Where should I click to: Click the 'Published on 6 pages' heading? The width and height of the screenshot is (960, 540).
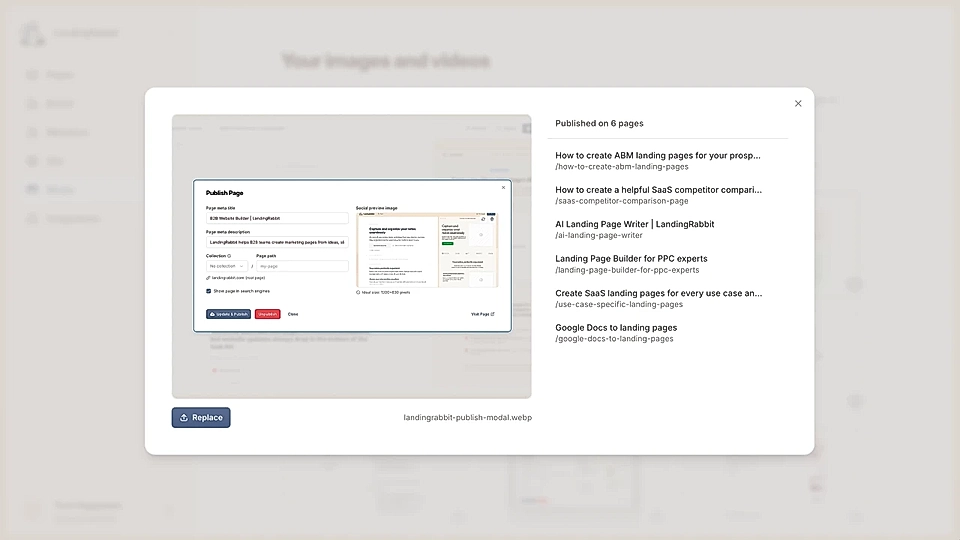(599, 123)
